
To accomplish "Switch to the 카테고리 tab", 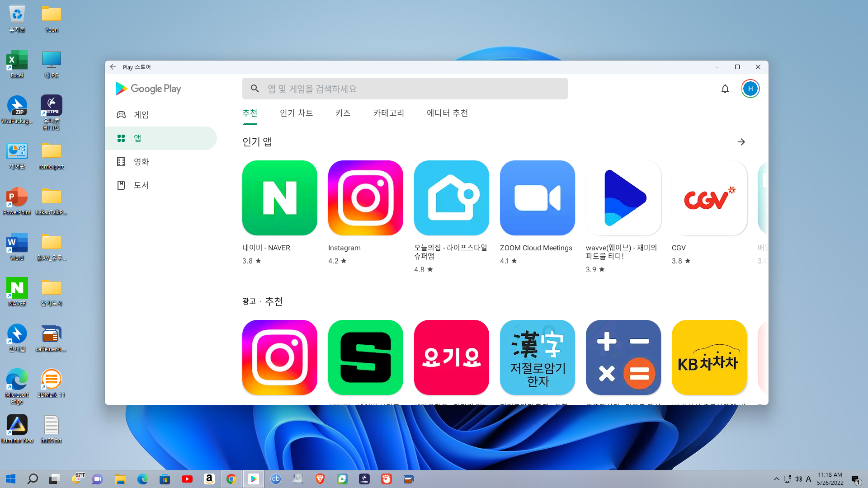I will coord(389,113).
